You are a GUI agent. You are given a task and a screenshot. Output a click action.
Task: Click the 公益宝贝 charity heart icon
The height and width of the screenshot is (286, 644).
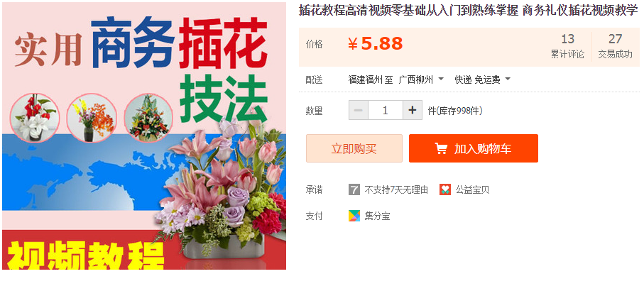click(445, 189)
